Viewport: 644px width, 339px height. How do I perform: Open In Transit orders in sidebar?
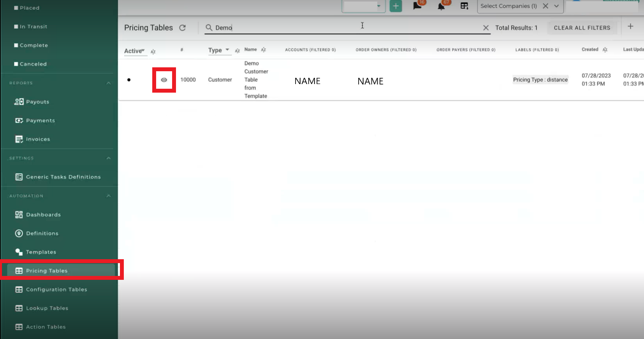33,26
